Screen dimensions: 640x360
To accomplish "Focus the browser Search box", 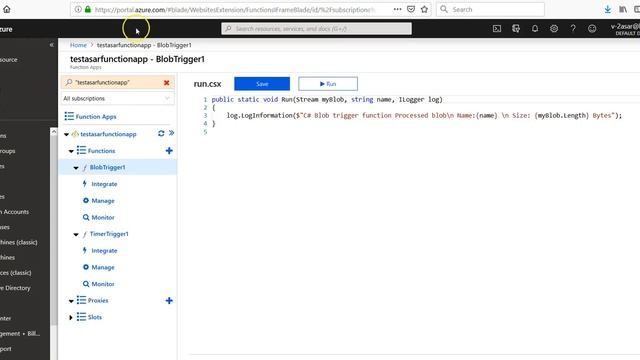I will click(x=490, y=9).
